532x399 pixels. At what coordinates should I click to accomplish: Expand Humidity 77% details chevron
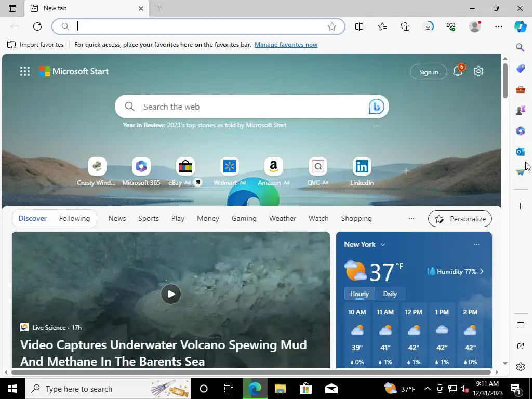482,271
